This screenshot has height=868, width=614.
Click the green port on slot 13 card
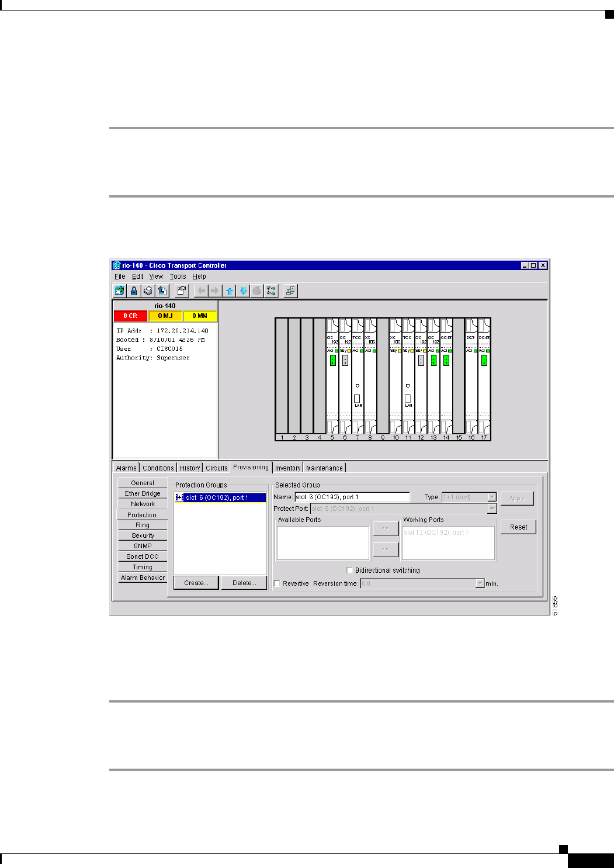point(433,360)
